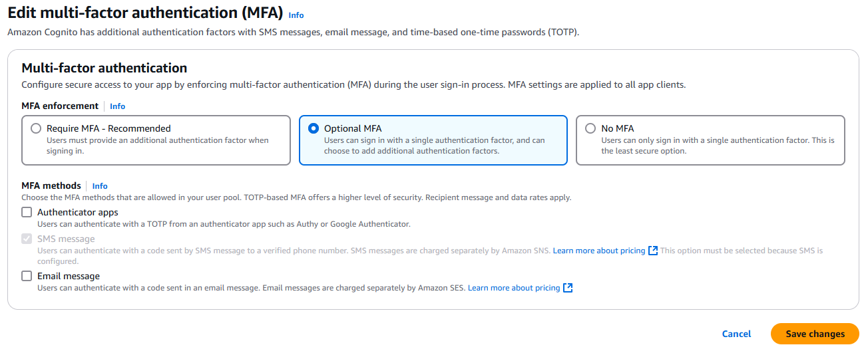
Task: Select the Optional MFA radio button
Action: tap(314, 129)
